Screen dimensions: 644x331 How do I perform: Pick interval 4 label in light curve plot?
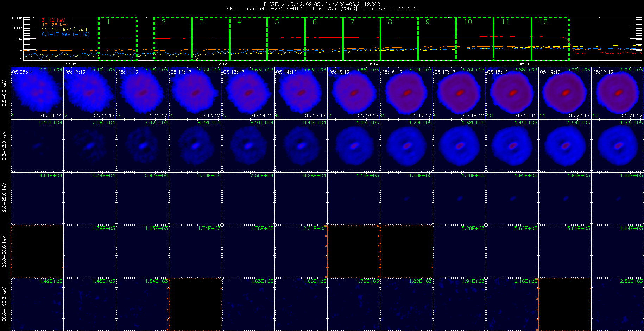click(x=239, y=22)
